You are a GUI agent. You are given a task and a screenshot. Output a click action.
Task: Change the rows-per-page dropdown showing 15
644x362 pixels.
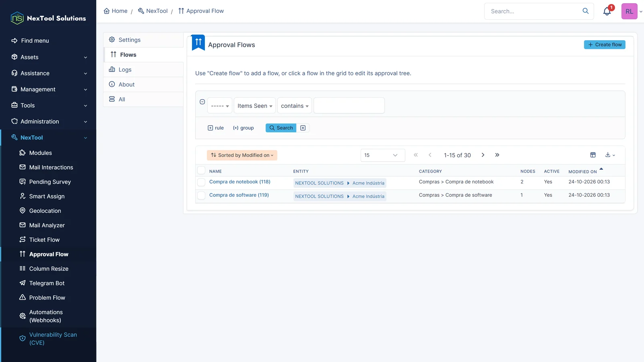click(382, 155)
